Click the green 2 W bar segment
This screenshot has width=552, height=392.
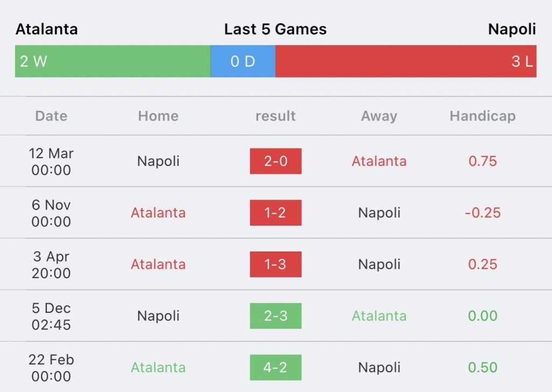[113, 61]
